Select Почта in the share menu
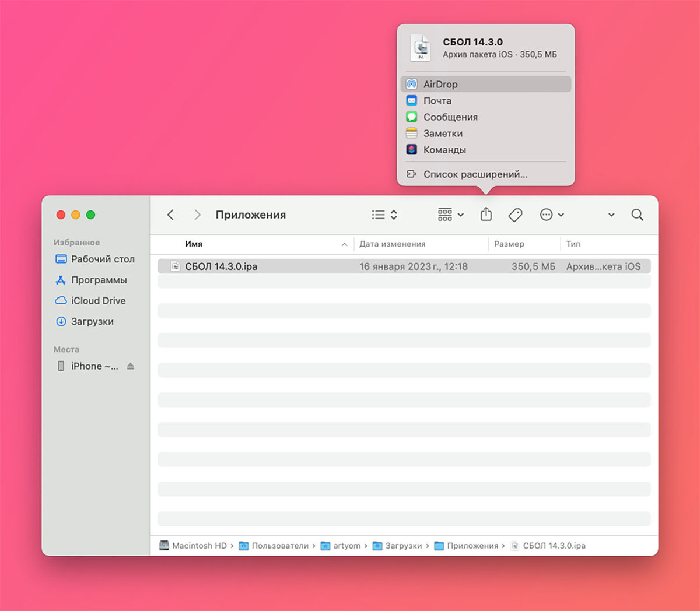700x611 pixels. (x=486, y=100)
